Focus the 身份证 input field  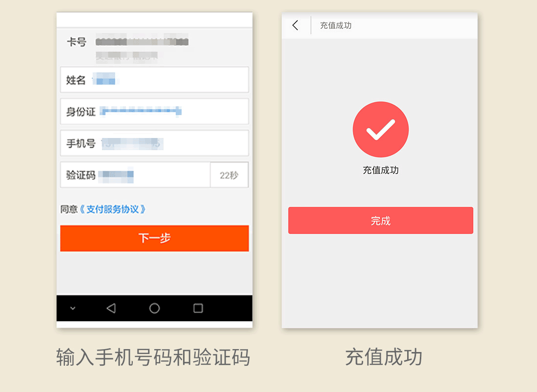click(x=154, y=112)
